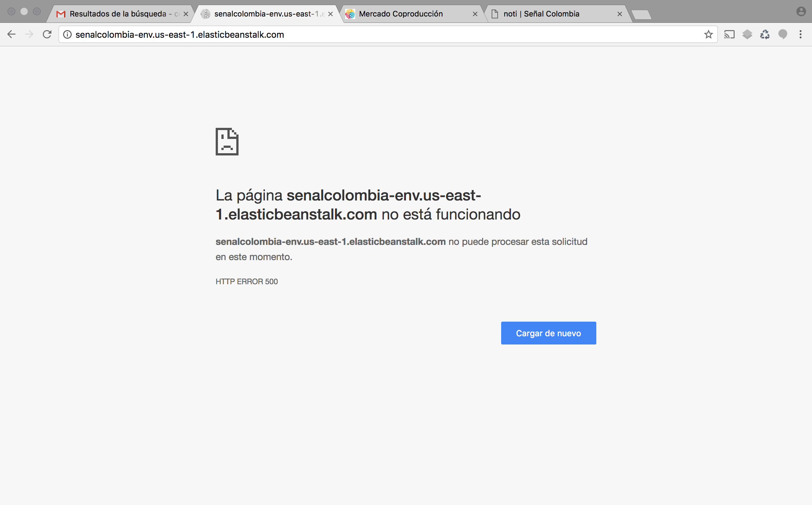812x505 pixels.
Task: Open the user profile avatar menu
Action: coord(801,12)
